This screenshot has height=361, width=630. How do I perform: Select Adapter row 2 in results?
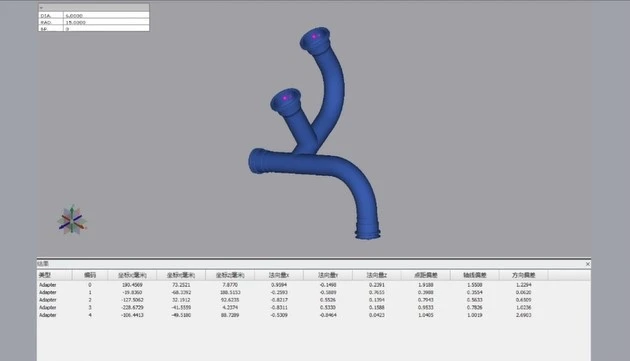313,300
